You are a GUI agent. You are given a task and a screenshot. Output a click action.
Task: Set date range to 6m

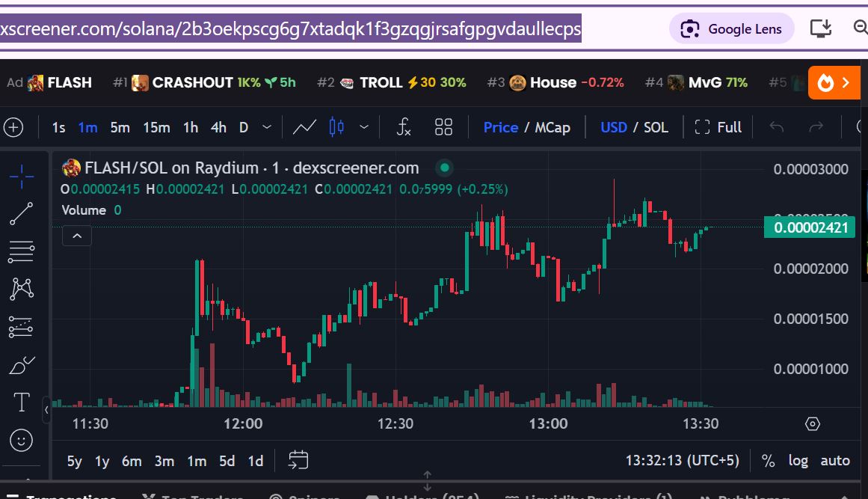click(132, 462)
